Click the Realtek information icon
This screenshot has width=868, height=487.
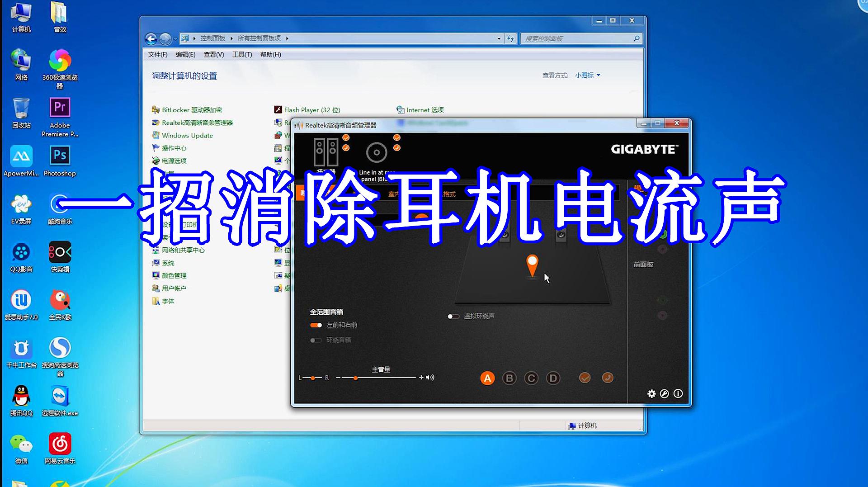tap(678, 393)
